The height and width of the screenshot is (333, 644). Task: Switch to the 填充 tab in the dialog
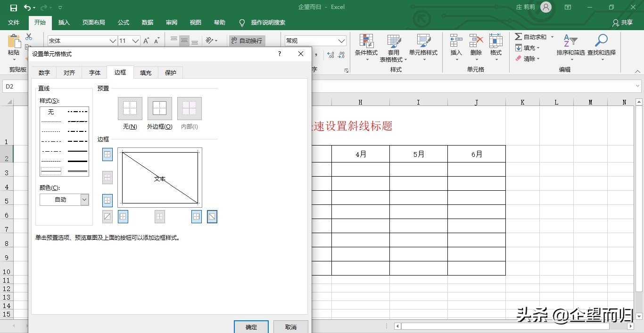pos(145,73)
